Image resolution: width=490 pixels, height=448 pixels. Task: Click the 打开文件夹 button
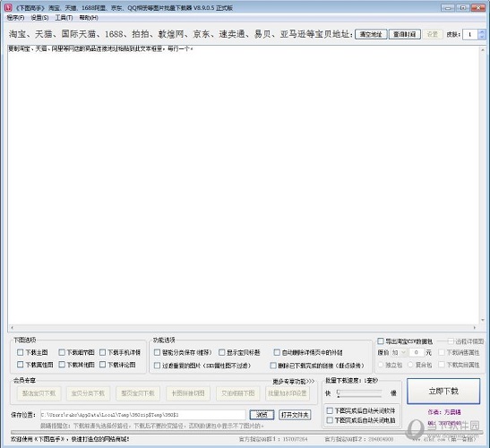click(295, 415)
